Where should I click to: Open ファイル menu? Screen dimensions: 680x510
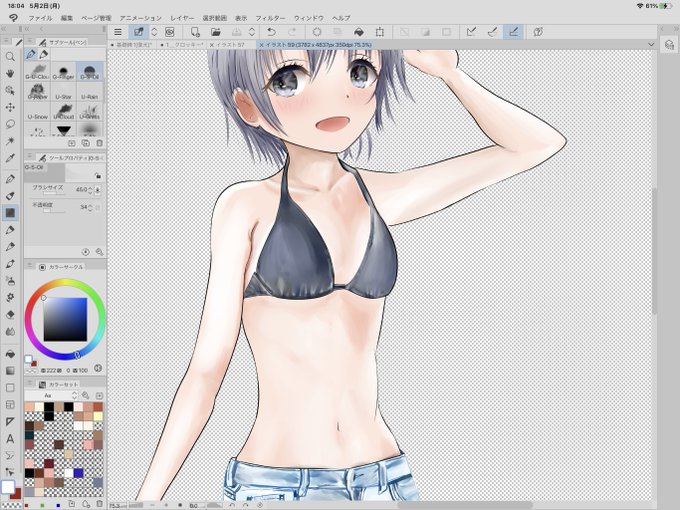pos(40,18)
